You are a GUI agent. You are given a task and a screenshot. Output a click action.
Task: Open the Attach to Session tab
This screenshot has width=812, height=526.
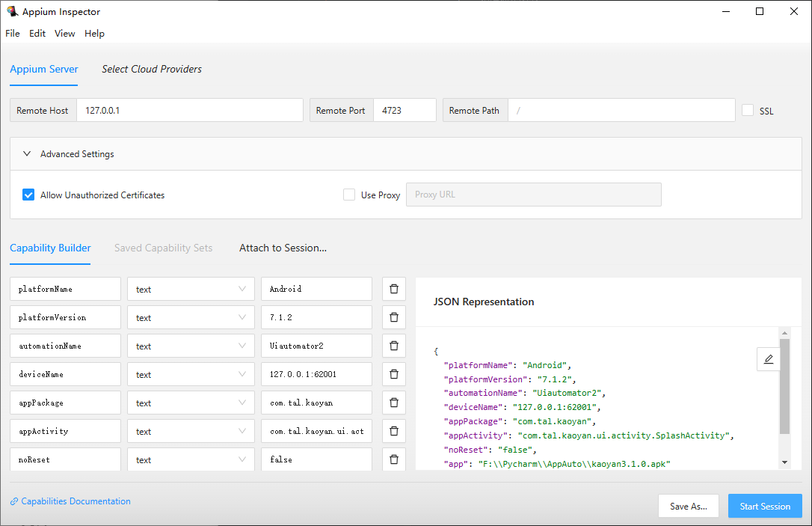click(x=283, y=248)
